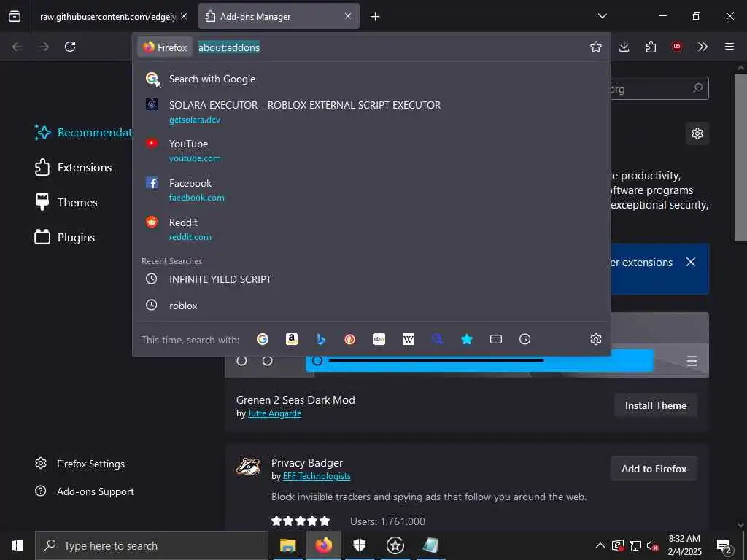Show hidden system tray icons
This screenshot has height=560, width=747.
[600, 545]
